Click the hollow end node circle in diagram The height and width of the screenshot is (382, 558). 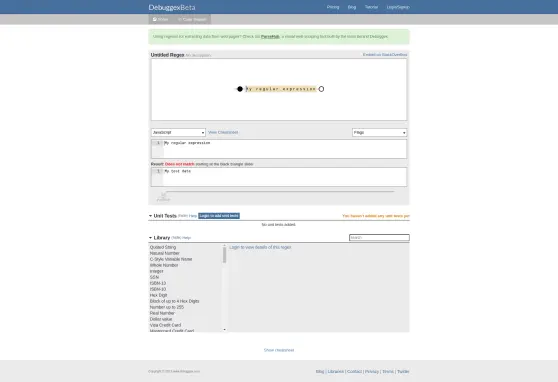tap(321, 89)
